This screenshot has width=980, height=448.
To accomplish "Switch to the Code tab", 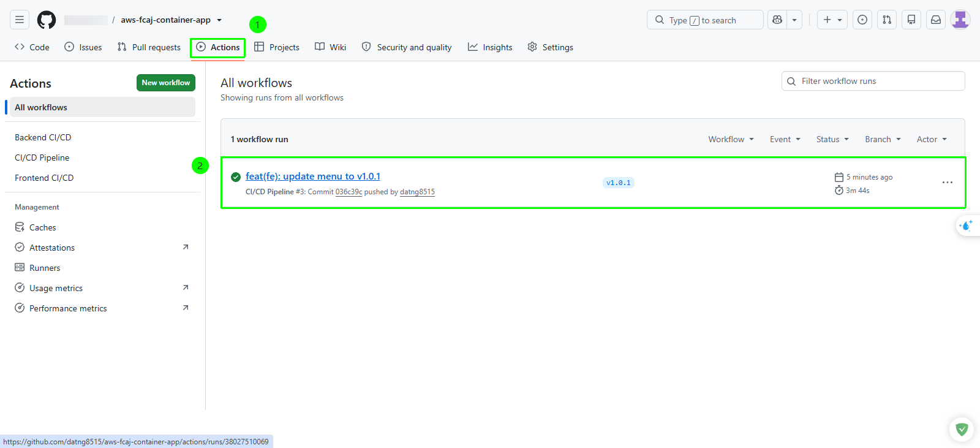I will point(32,47).
